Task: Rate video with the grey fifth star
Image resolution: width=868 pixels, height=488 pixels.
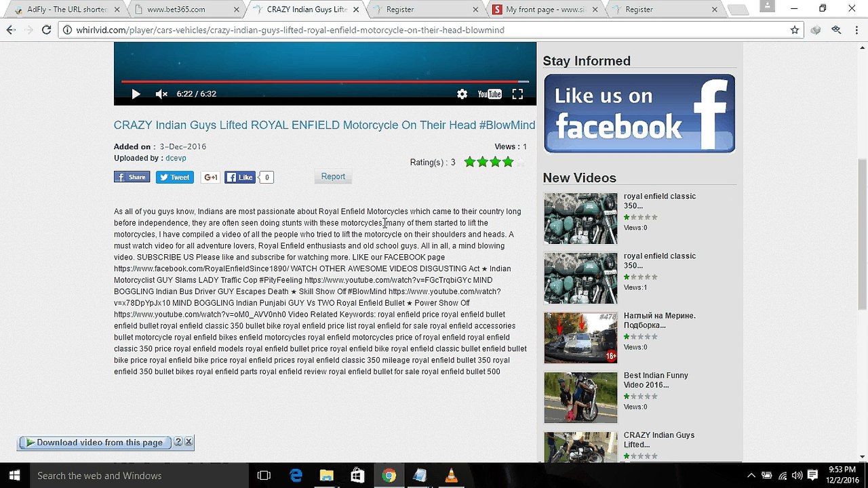Action: (521, 162)
